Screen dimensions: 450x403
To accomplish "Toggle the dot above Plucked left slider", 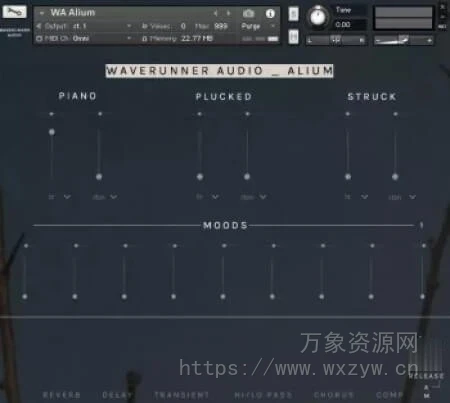I will (x=199, y=114).
